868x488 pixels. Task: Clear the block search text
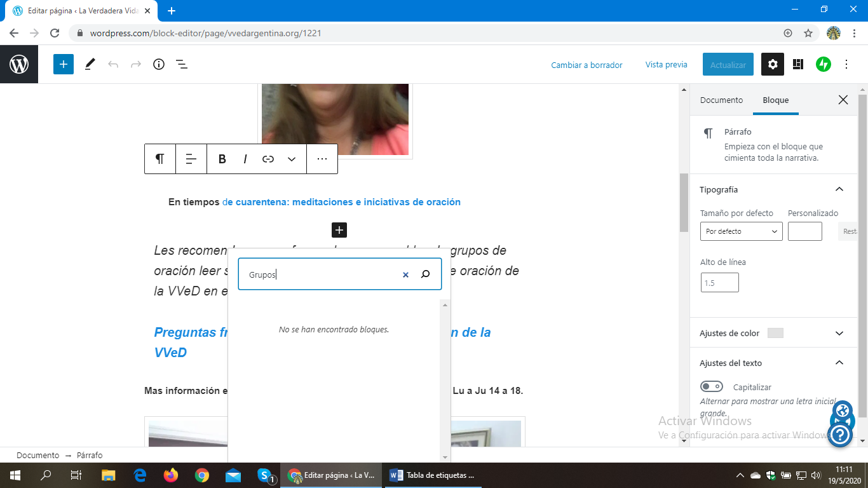pyautogui.click(x=405, y=274)
